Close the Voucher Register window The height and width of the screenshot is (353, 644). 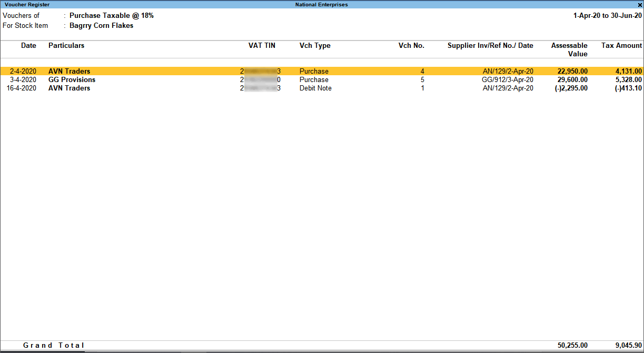coord(639,5)
